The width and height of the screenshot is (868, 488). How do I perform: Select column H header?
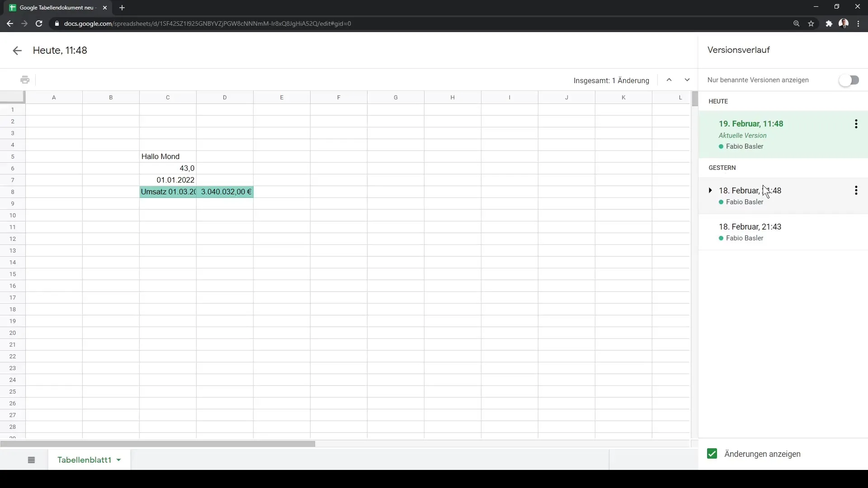click(x=453, y=97)
